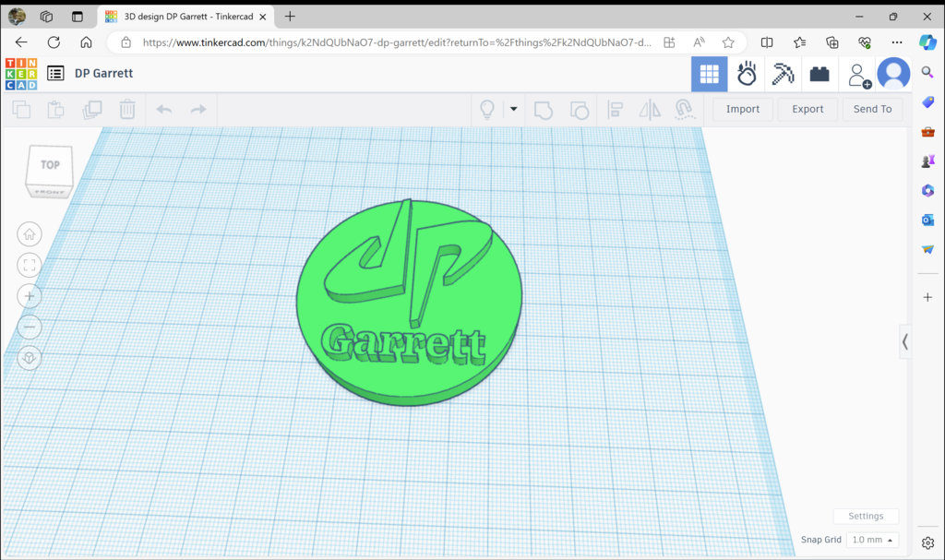Activate the Mirror tool
The image size is (945, 560).
point(650,110)
